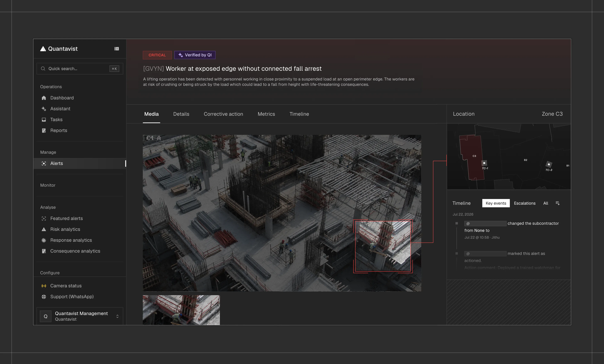Image resolution: width=604 pixels, height=364 pixels.
Task: Open the Timeline tab
Action: click(x=299, y=114)
